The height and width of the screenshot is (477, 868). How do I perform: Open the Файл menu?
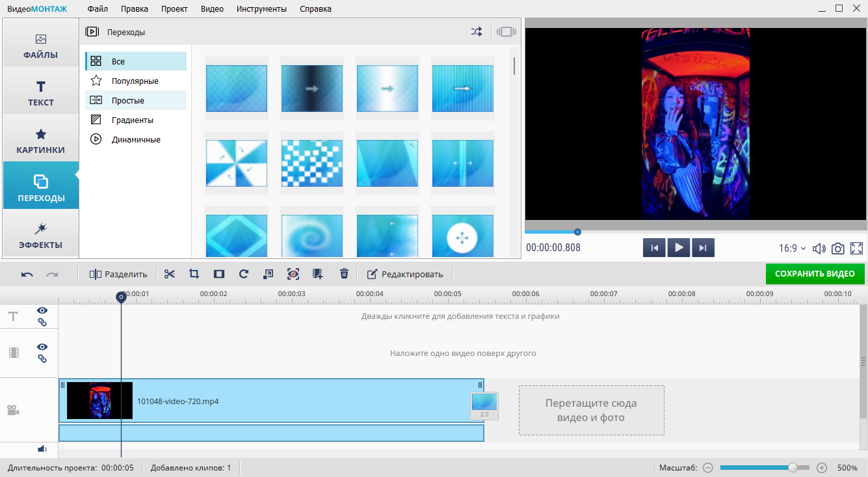coord(98,9)
